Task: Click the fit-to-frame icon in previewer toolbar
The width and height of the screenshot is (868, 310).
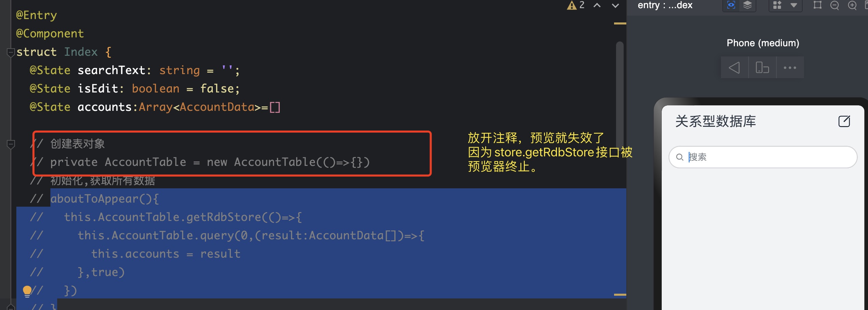Action: 817,5
